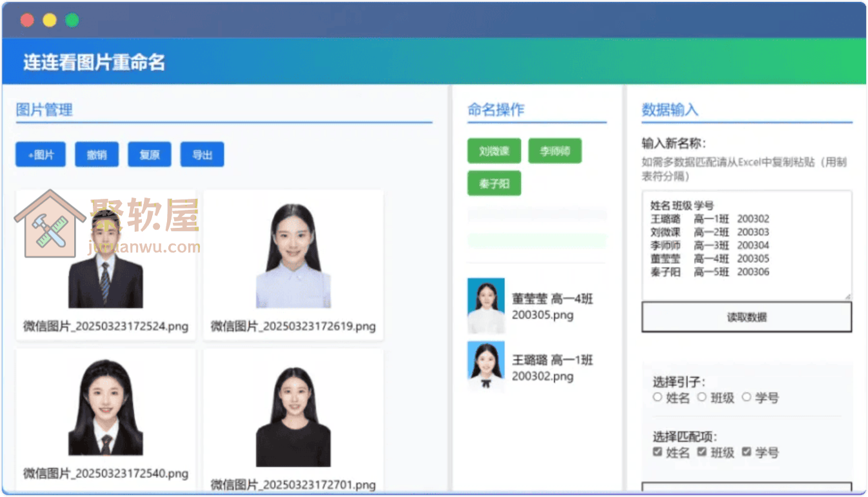Click the 撤销 undo button
Image resolution: width=868 pixels, height=497 pixels.
(x=97, y=154)
